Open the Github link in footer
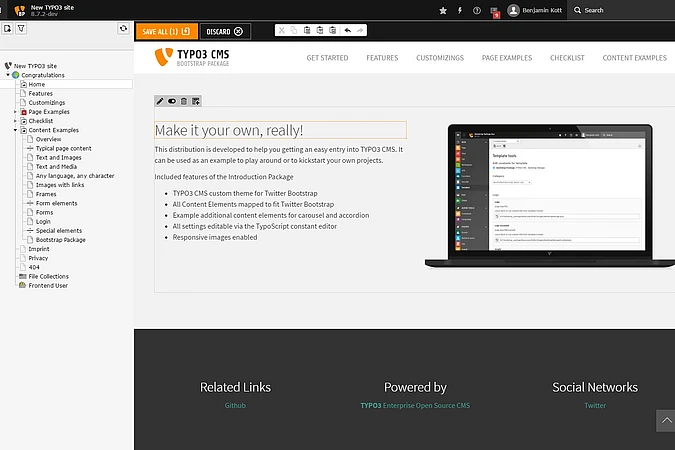Screen dimensions: 675x450 pos(235,406)
